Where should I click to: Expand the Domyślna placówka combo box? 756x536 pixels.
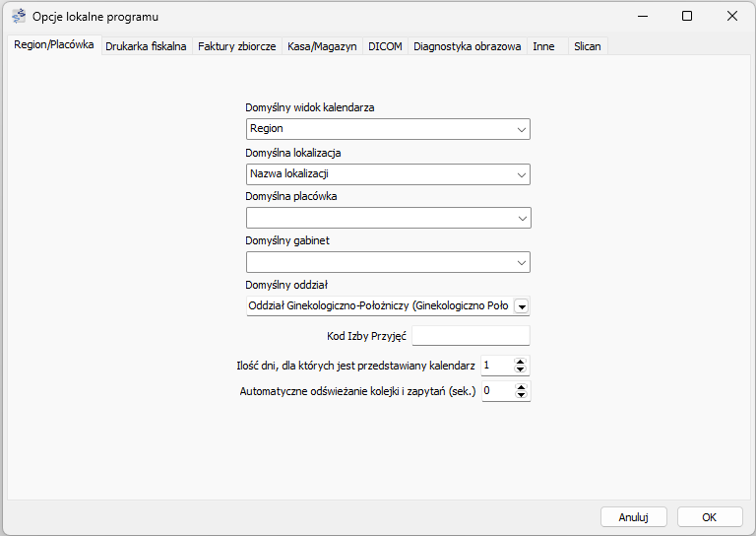[521, 218]
